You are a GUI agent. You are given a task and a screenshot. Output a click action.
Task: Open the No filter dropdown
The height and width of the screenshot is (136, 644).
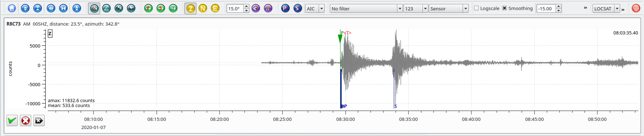pos(366,8)
